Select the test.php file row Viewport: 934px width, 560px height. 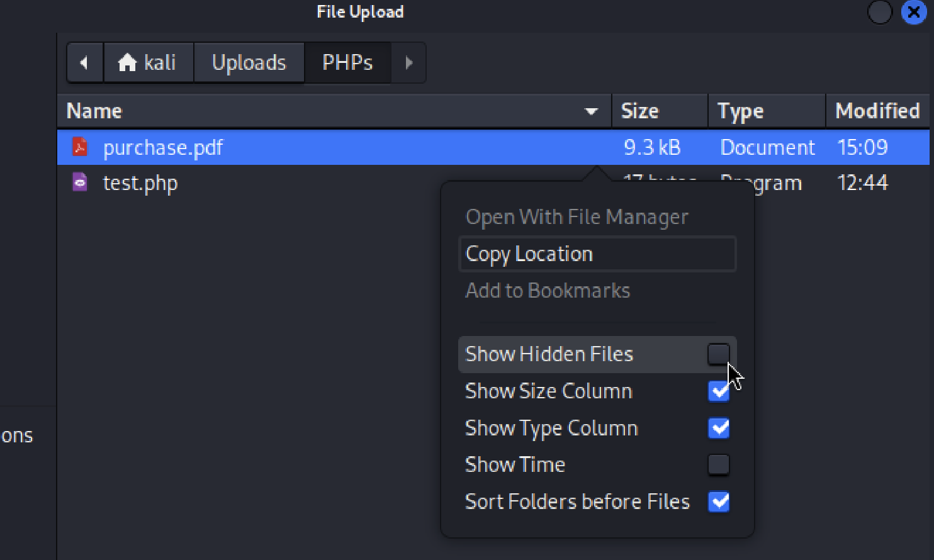pyautogui.click(x=252, y=183)
